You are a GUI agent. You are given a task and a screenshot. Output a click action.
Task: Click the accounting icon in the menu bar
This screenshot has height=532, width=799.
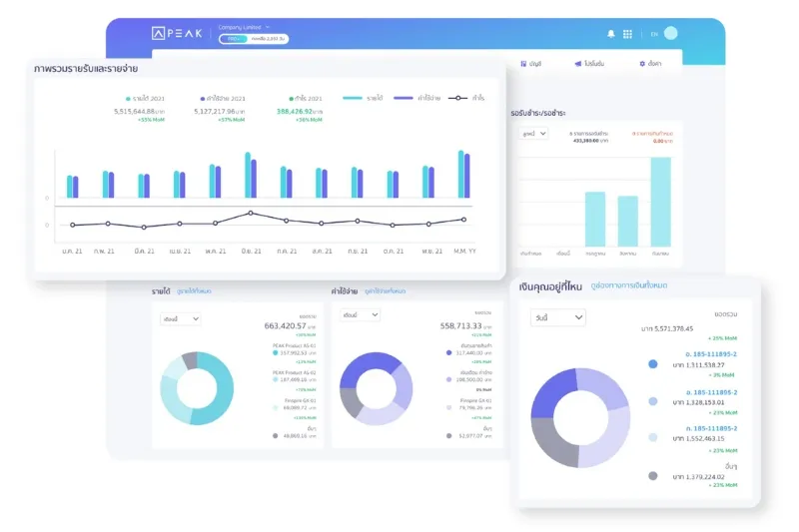click(x=522, y=64)
